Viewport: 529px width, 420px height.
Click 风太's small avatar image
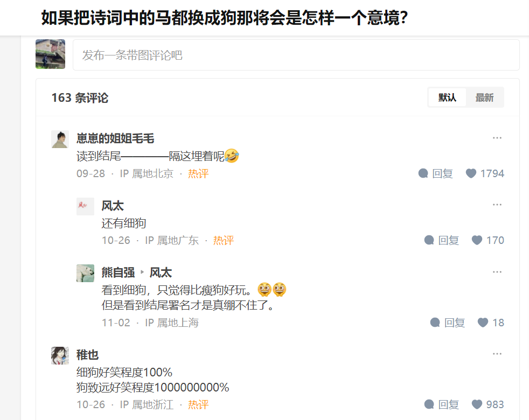(x=85, y=206)
